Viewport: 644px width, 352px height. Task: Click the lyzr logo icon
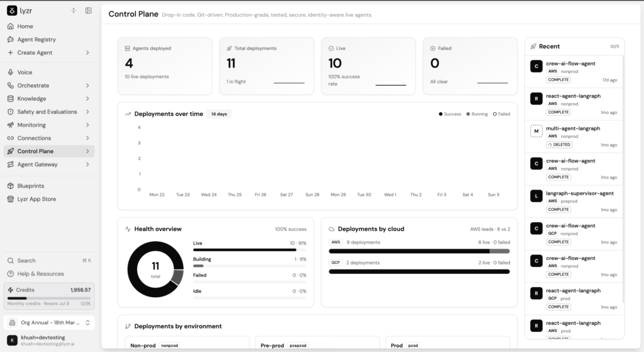coord(12,11)
